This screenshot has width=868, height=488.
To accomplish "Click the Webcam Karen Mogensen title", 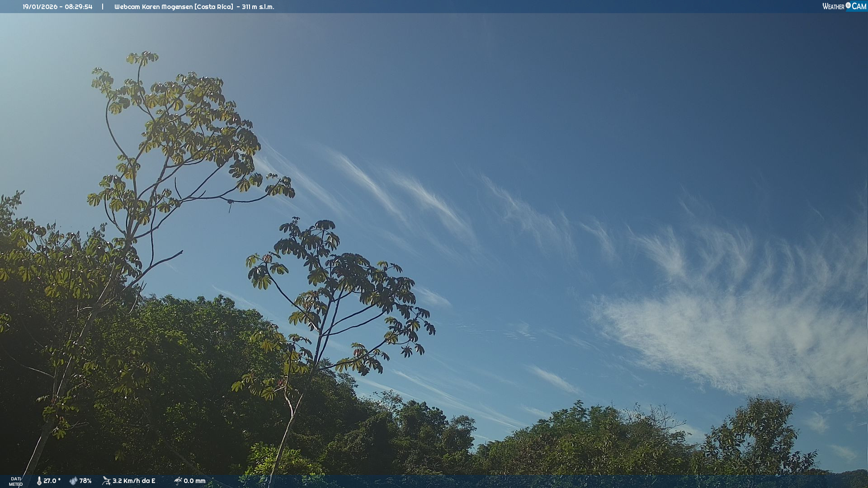I will pos(153,7).
